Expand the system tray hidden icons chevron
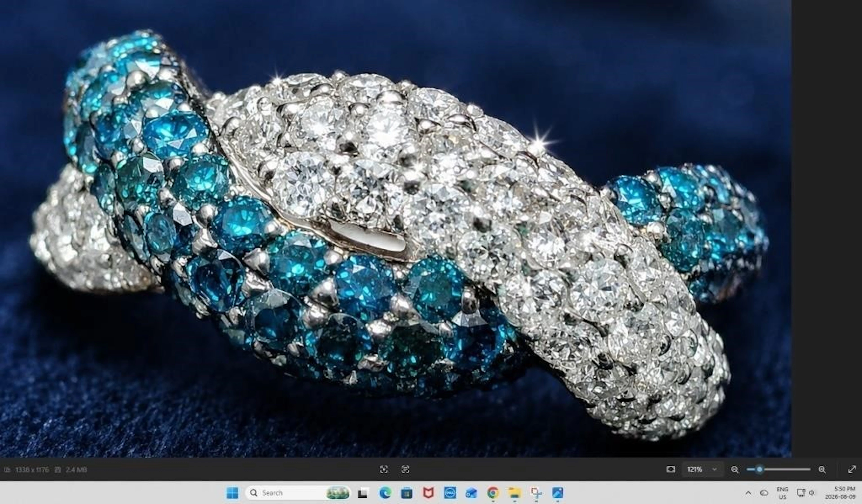Image resolution: width=862 pixels, height=504 pixels. [x=748, y=493]
